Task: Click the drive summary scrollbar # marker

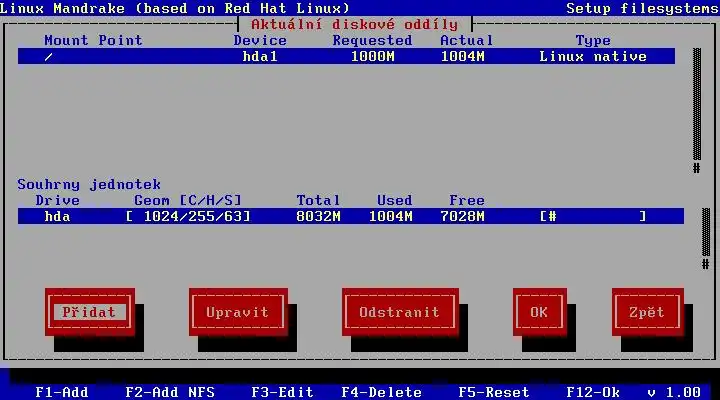Action: pos(706,264)
